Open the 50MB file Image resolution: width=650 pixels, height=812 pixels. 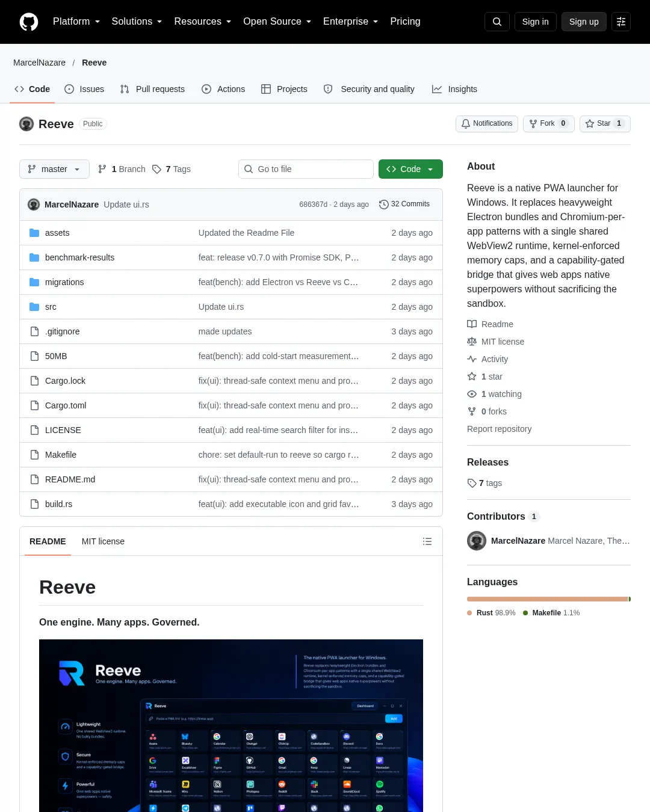point(56,356)
